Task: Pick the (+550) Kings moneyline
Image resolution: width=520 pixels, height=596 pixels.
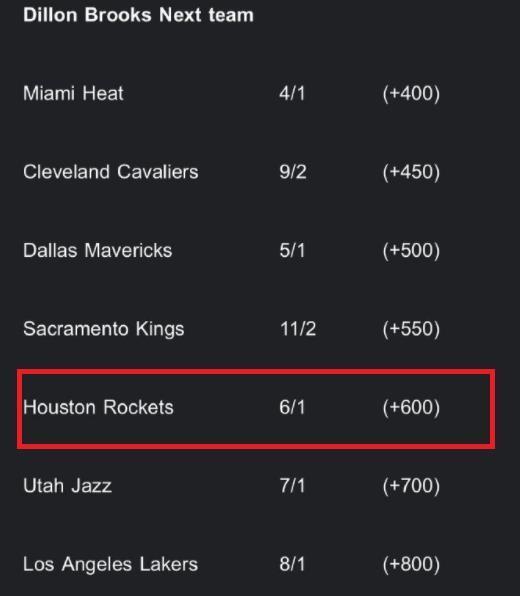Action: point(411,329)
